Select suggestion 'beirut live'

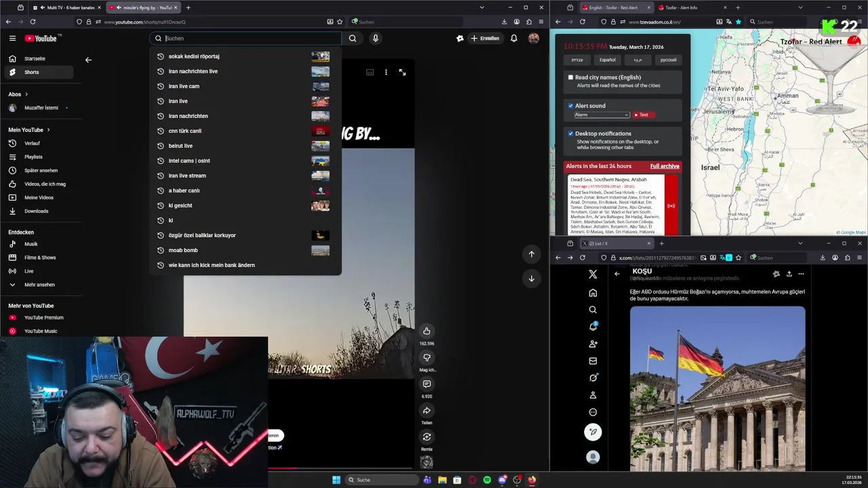tap(245, 146)
